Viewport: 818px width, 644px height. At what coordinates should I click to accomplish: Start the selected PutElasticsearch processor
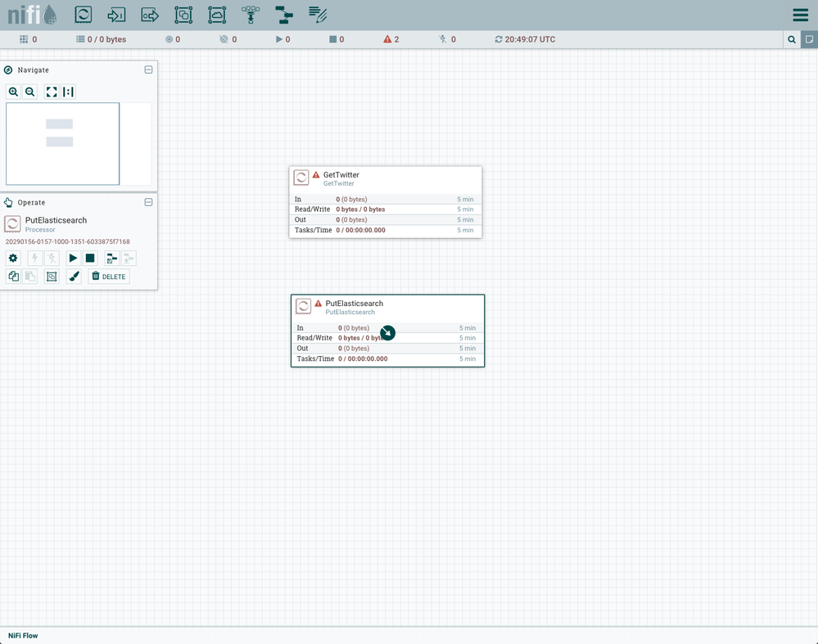tap(73, 258)
